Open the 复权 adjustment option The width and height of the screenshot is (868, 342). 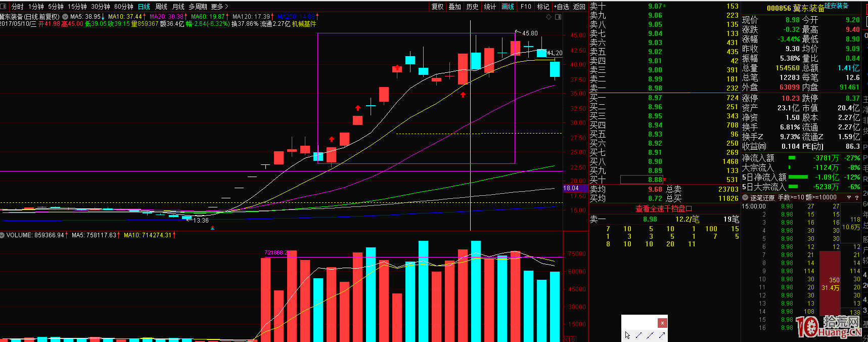click(x=437, y=7)
